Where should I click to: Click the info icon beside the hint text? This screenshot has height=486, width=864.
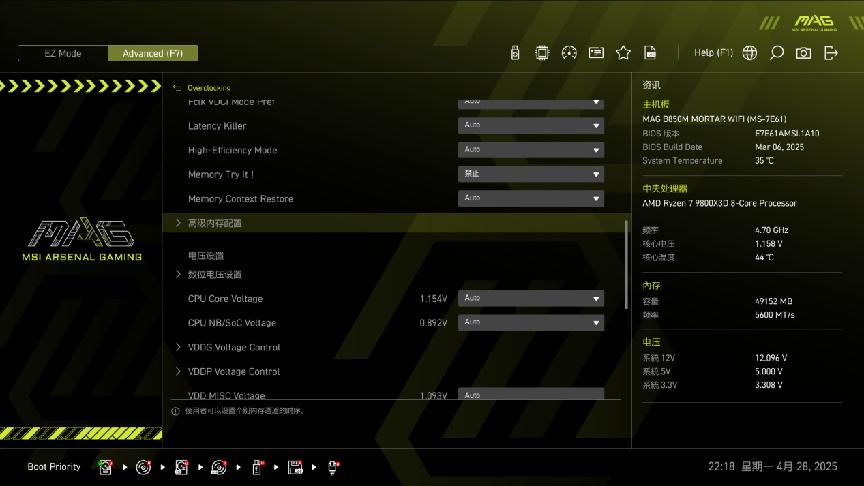(x=175, y=411)
